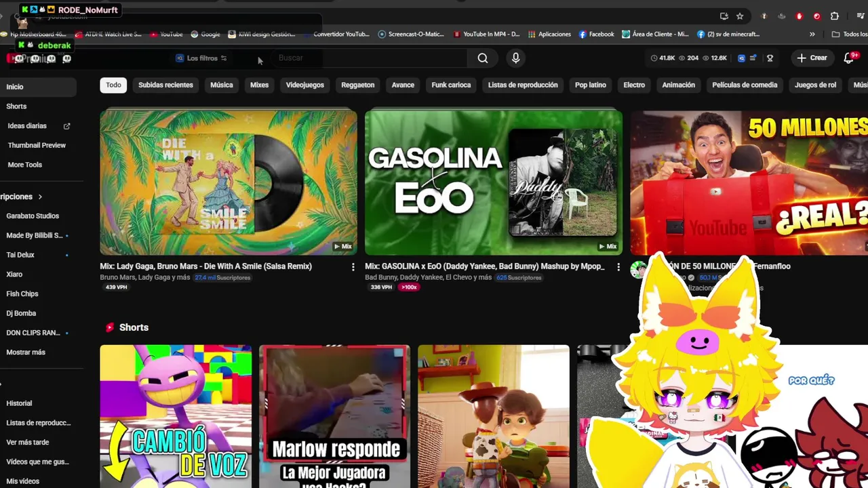Play the CAMBIÓ DE VOZ short

[176, 416]
